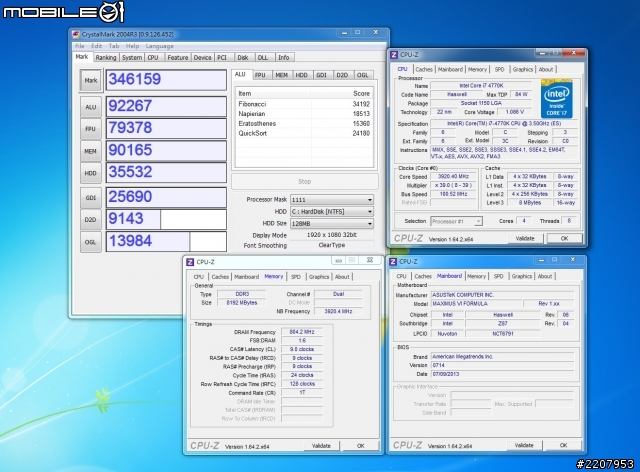
Task: Open the Language menu in CrystalMark
Action: point(160,46)
